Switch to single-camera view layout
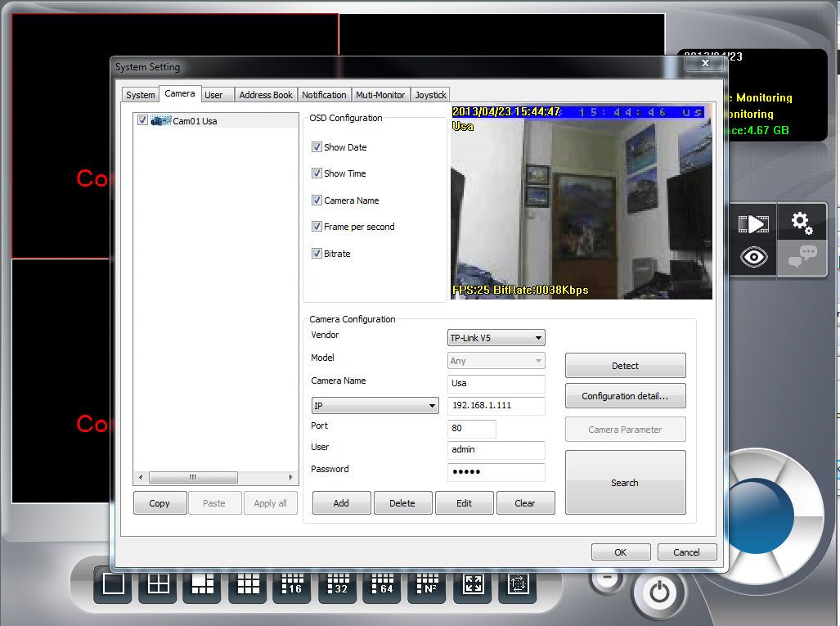The width and height of the screenshot is (840, 626). (x=113, y=583)
